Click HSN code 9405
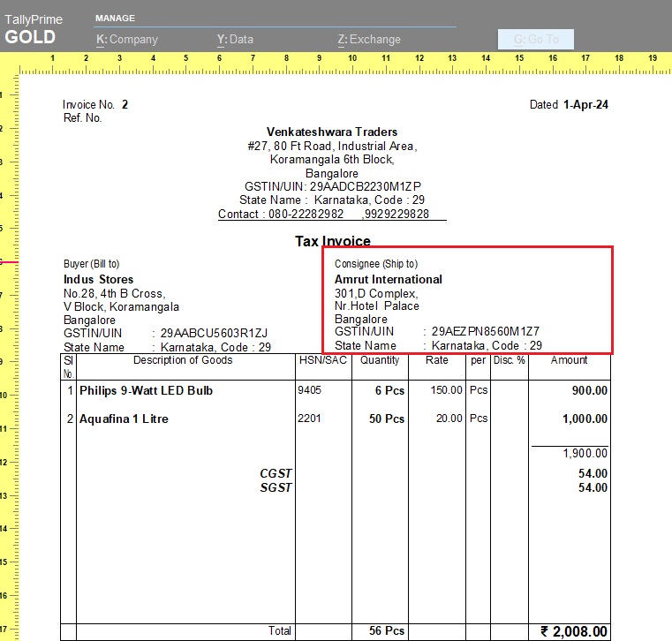 tap(311, 390)
